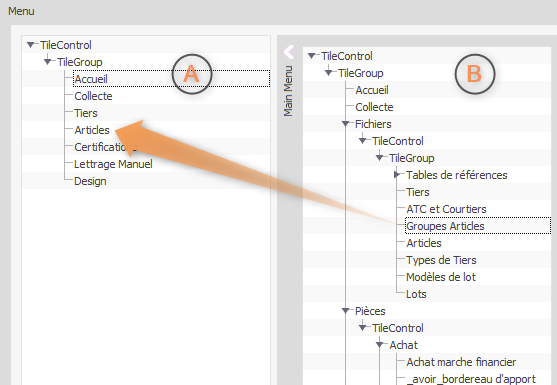Select the Lots tree item
The height and width of the screenshot is (385, 557).
416,294
